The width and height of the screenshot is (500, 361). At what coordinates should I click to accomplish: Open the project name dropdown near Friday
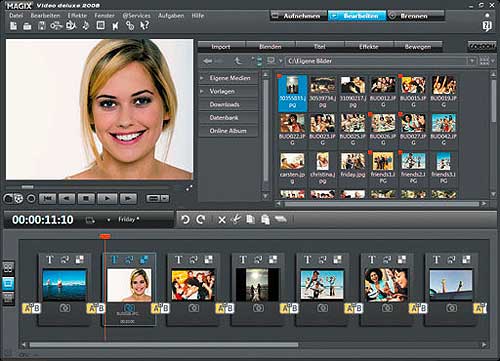(108, 220)
